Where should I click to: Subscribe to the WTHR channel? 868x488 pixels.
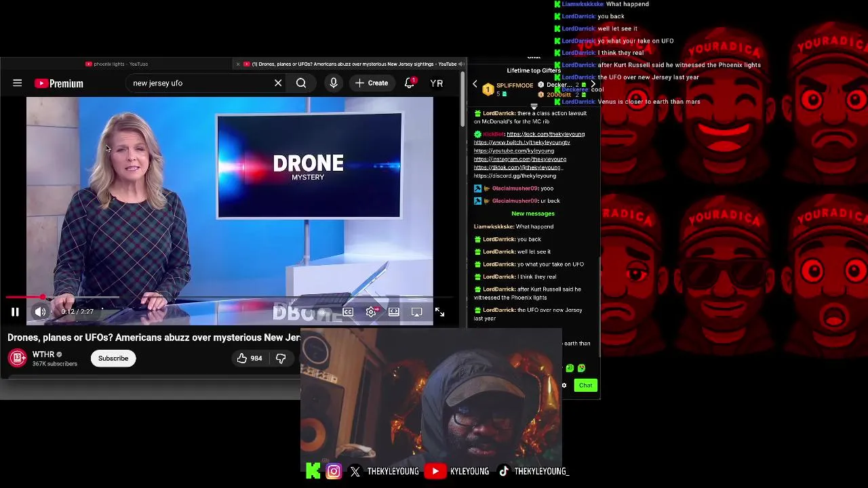click(x=113, y=359)
